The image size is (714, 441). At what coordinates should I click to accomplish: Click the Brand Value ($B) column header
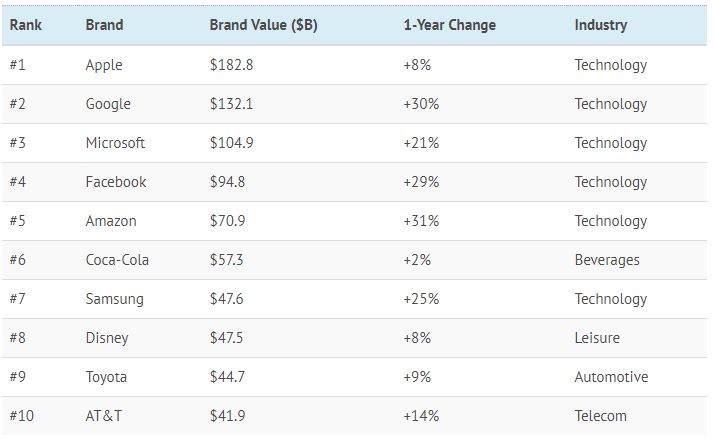coord(263,25)
